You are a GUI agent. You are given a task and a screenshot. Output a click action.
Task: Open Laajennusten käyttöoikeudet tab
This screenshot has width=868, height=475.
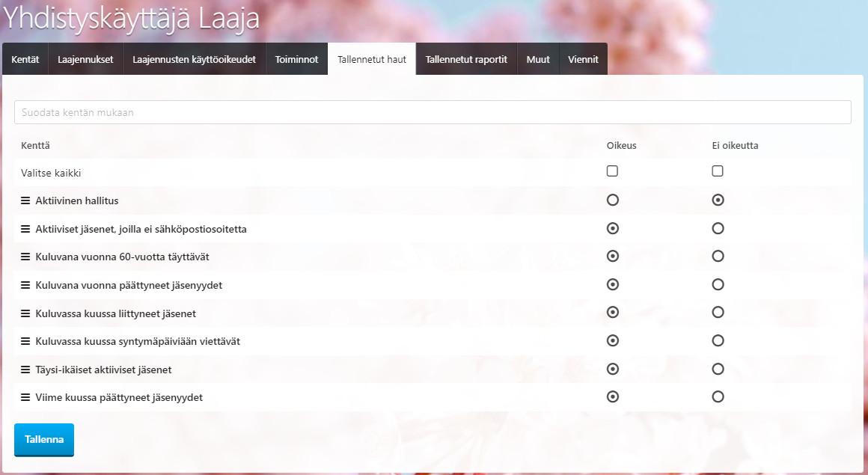click(x=194, y=60)
